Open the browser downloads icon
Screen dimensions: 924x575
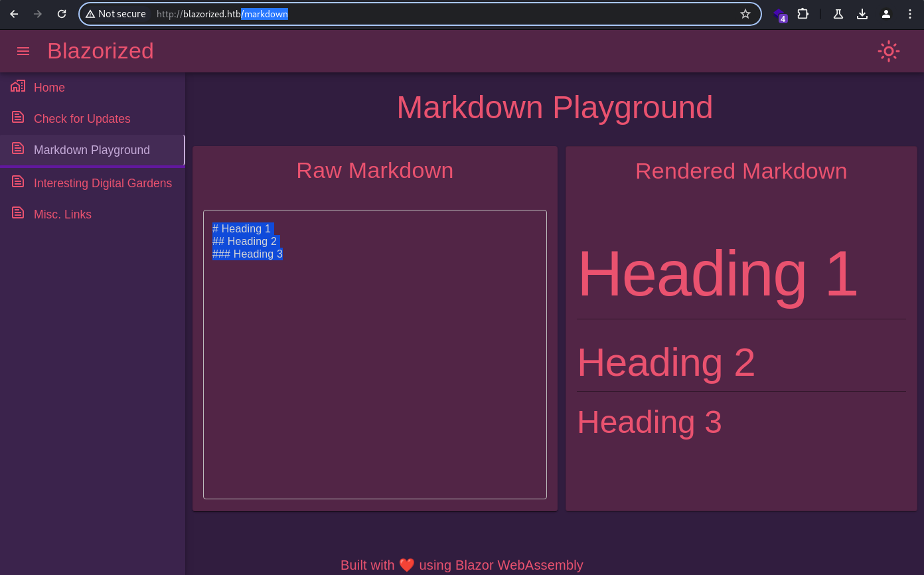pyautogui.click(x=862, y=14)
